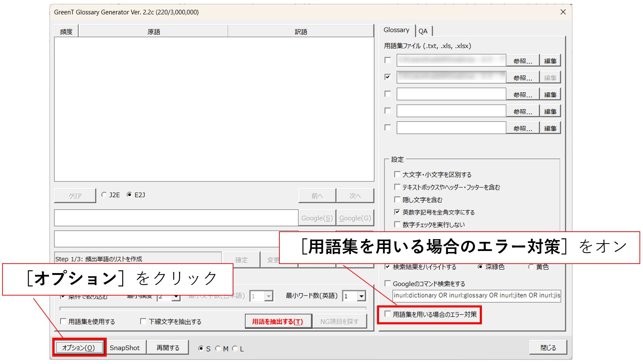643x364 pixels.
Task: Toggle 大文字・小文字を区別する checkbox
Action: [x=397, y=174]
